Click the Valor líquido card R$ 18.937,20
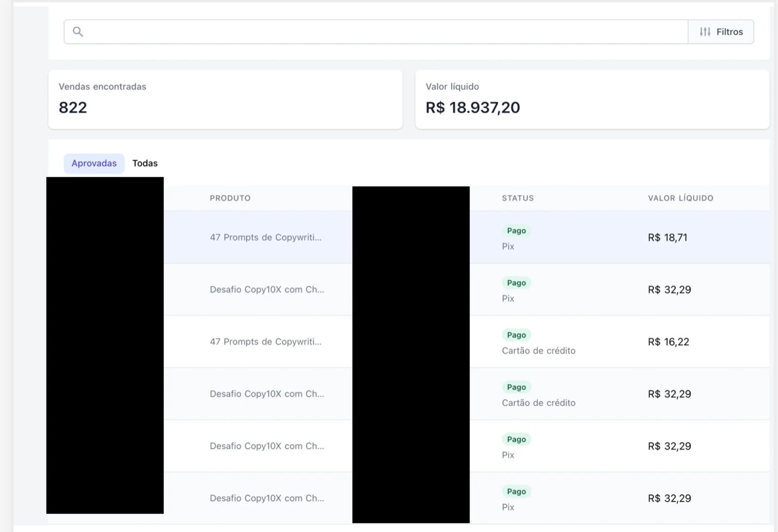Viewport: 778px width, 532px height. 592,99
